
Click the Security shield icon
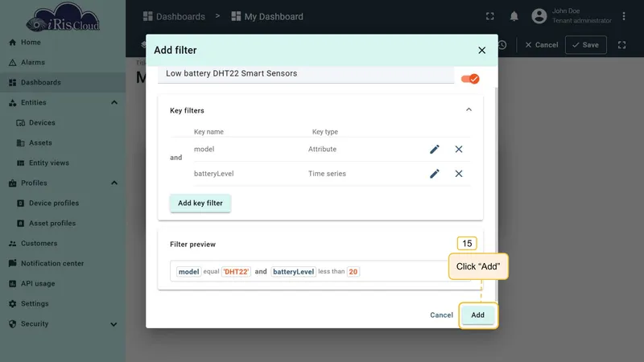12,324
